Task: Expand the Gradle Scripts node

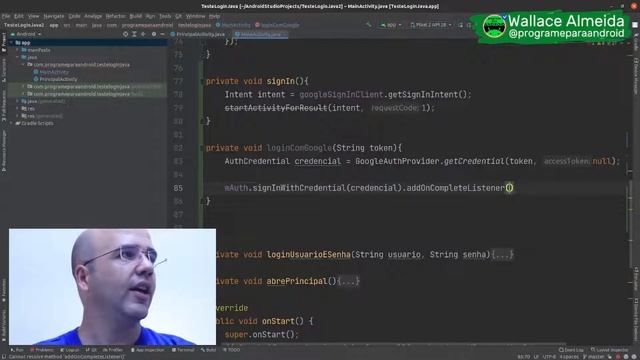Action: pos(11,123)
